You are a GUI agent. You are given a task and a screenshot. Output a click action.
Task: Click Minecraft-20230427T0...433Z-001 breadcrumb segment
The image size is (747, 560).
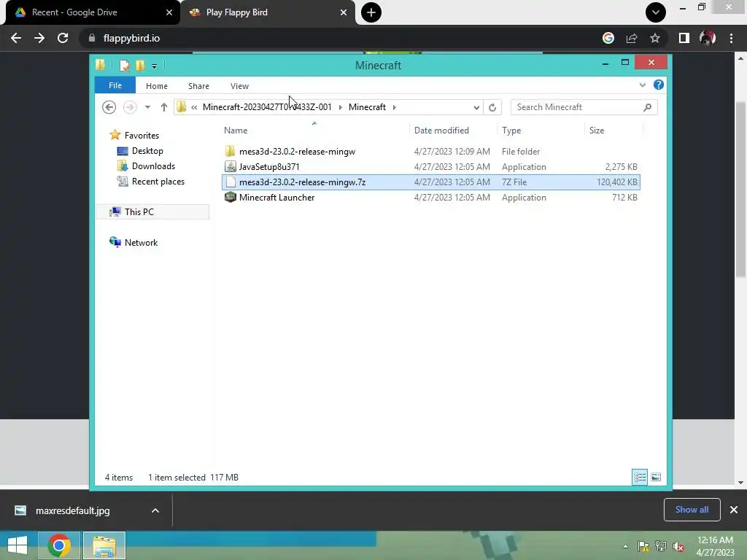click(x=267, y=107)
